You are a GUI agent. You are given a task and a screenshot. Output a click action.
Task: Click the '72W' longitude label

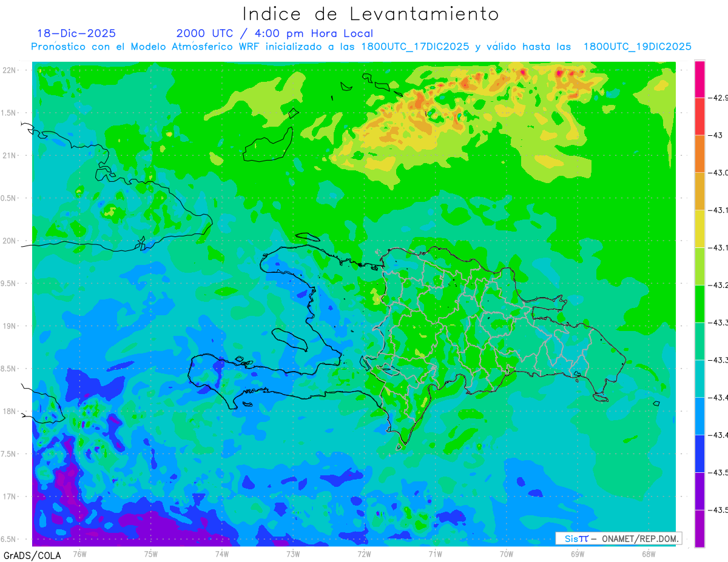[364, 554]
